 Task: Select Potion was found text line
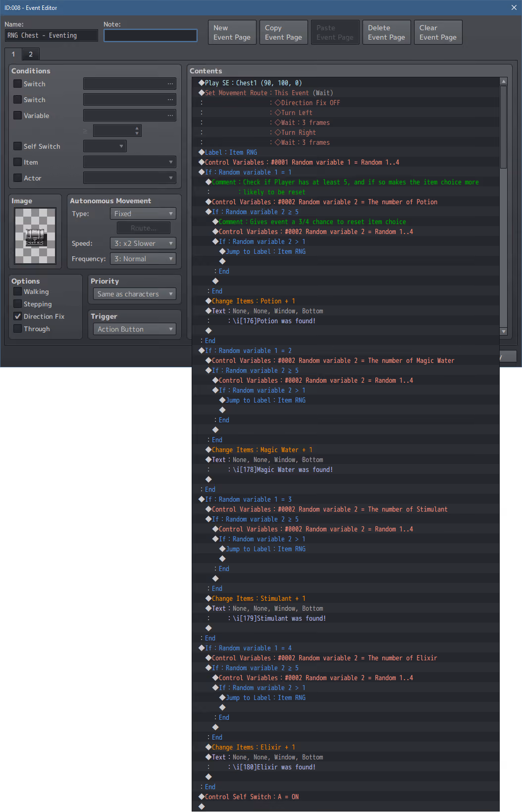[346, 321]
